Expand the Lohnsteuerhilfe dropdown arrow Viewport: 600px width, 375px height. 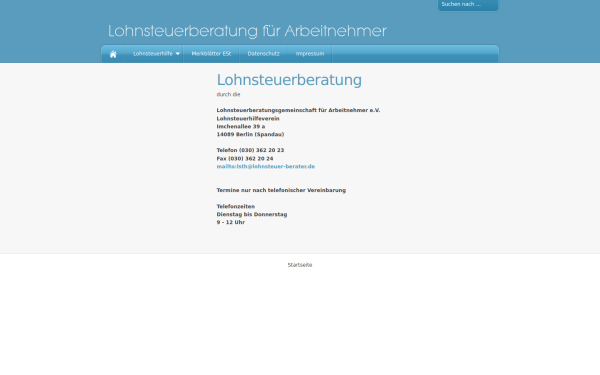tap(178, 54)
